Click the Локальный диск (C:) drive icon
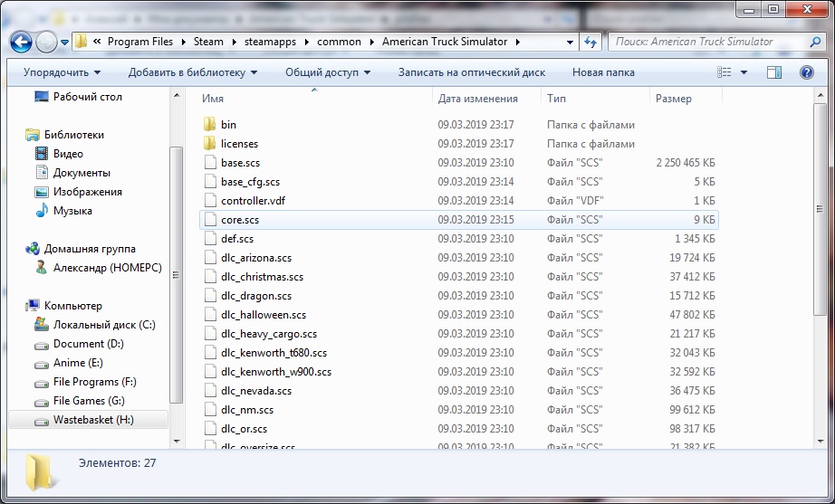 point(42,324)
